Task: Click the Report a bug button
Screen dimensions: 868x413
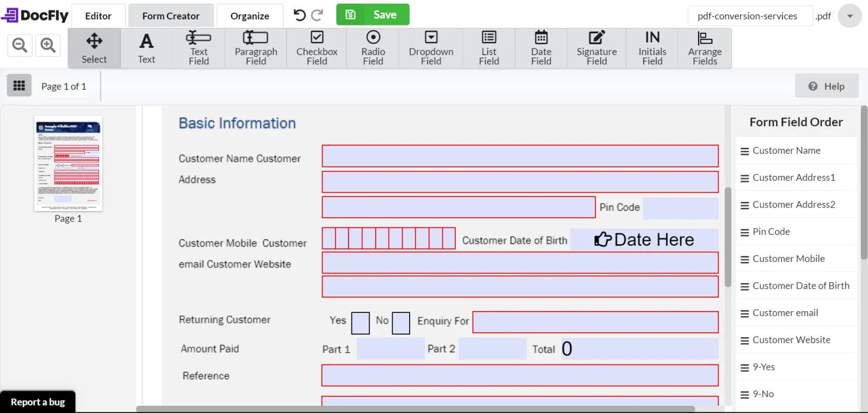Action: coord(38,401)
